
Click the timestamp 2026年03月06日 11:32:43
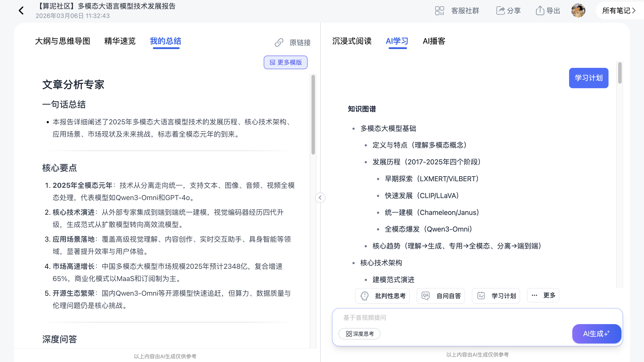click(73, 16)
